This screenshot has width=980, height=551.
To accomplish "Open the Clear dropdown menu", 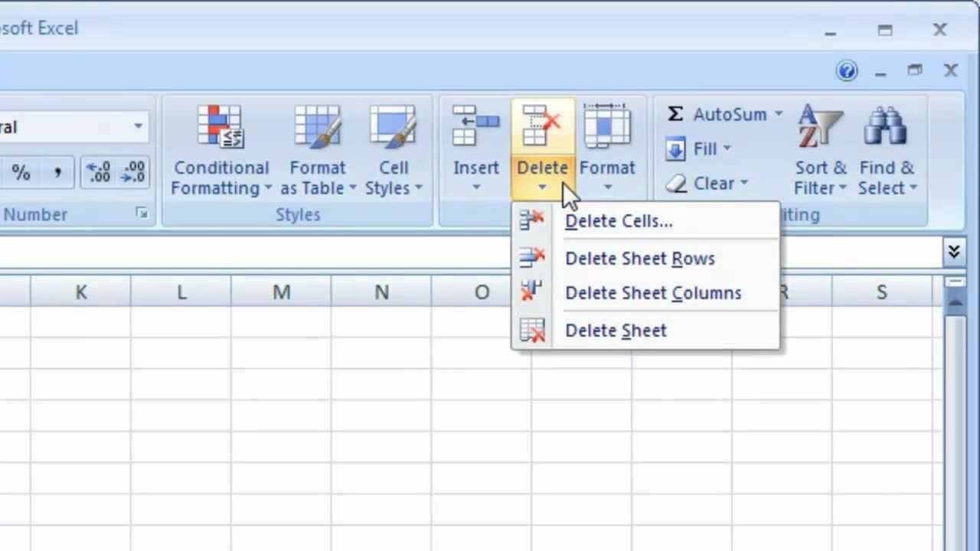I will [743, 184].
